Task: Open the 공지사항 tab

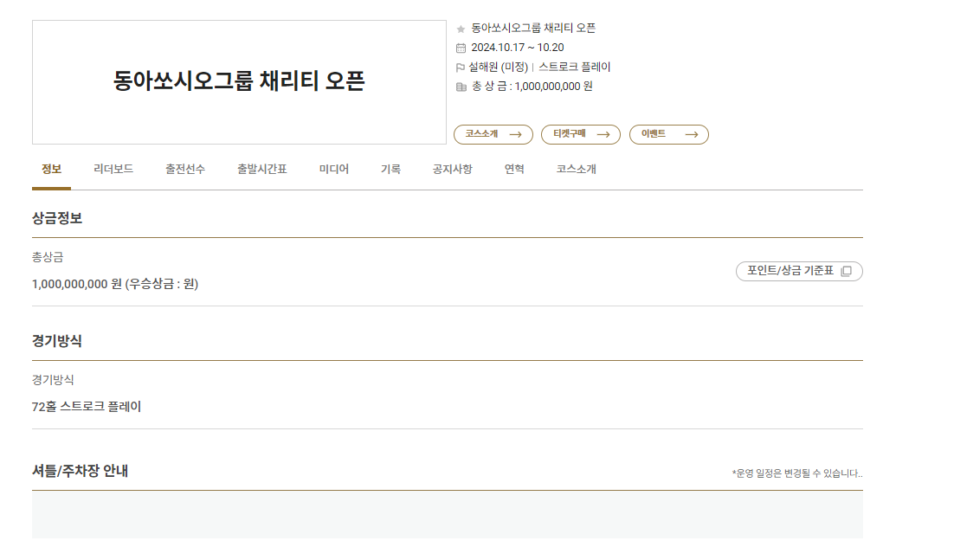Action: [x=452, y=169]
